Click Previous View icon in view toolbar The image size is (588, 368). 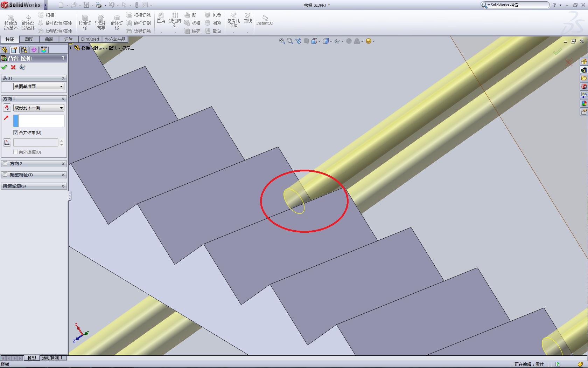[x=298, y=41]
